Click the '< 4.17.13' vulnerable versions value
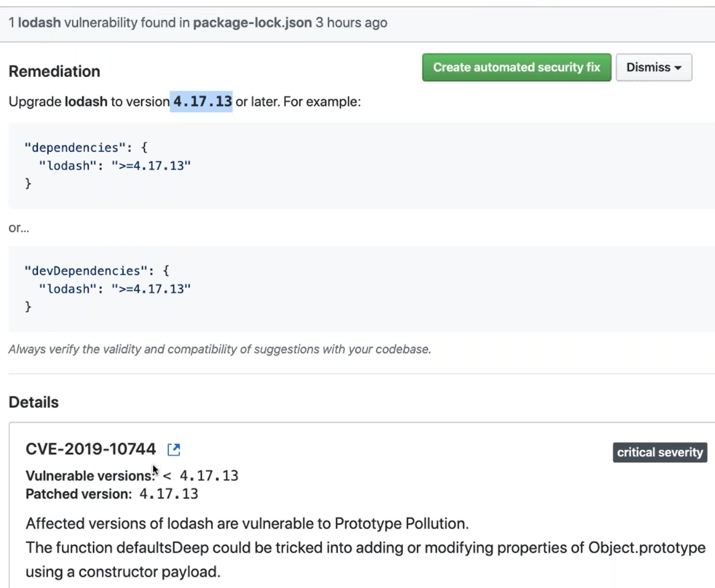The width and height of the screenshot is (715, 588). point(200,475)
